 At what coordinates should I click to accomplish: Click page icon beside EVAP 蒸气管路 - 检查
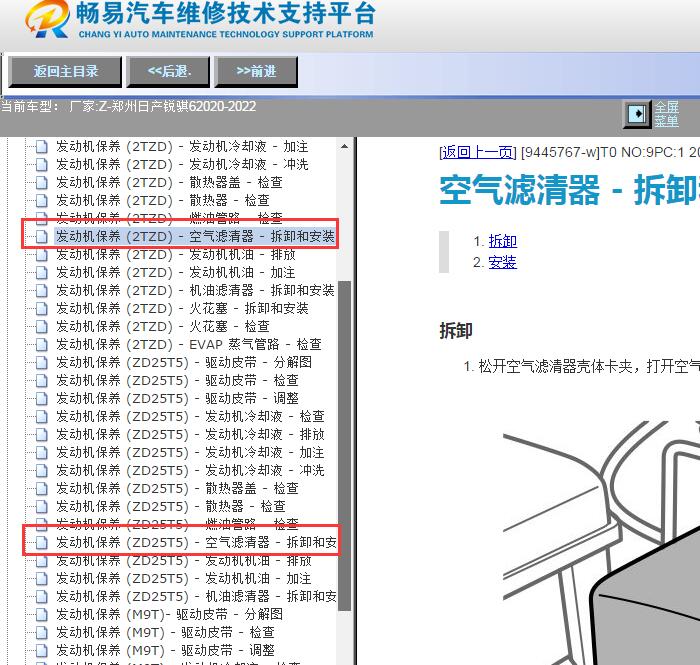[42, 344]
